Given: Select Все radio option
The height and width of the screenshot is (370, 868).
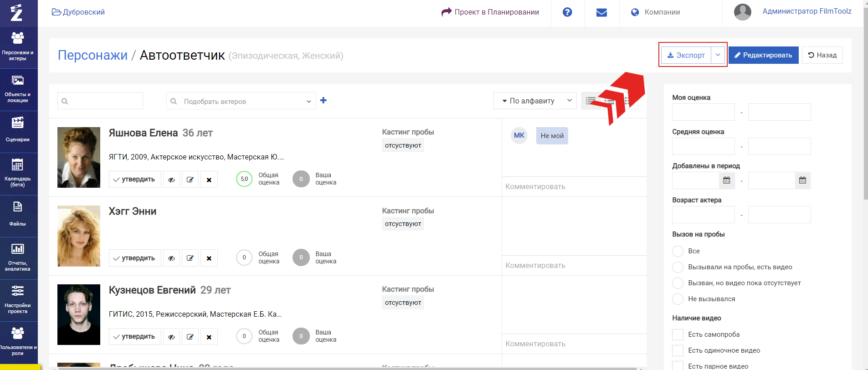Looking at the screenshot, I should point(678,251).
